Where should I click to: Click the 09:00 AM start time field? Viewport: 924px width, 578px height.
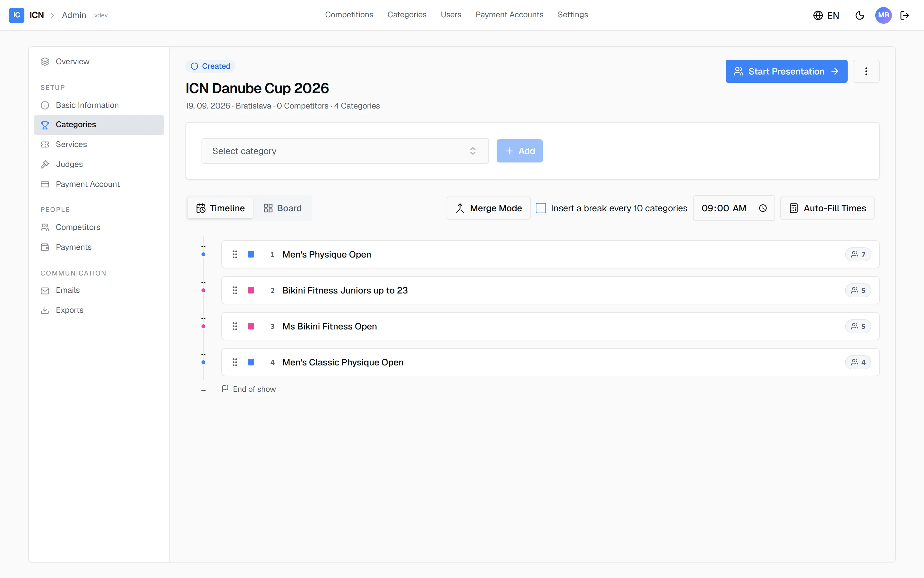(733, 208)
